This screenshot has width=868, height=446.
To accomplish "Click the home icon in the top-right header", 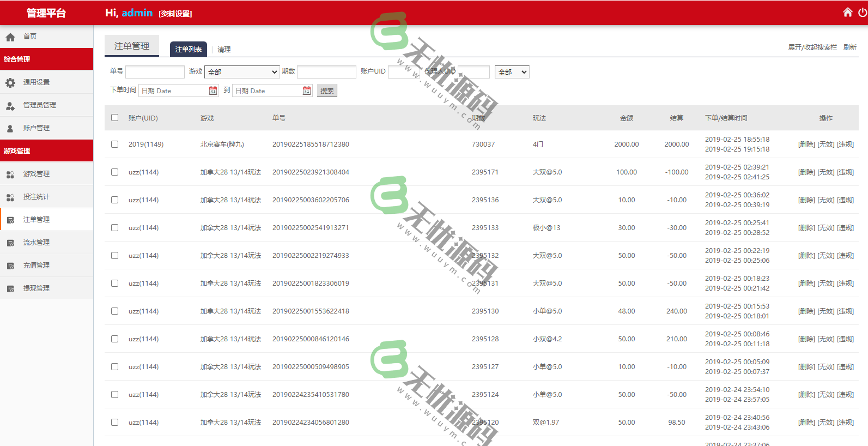I will (847, 13).
